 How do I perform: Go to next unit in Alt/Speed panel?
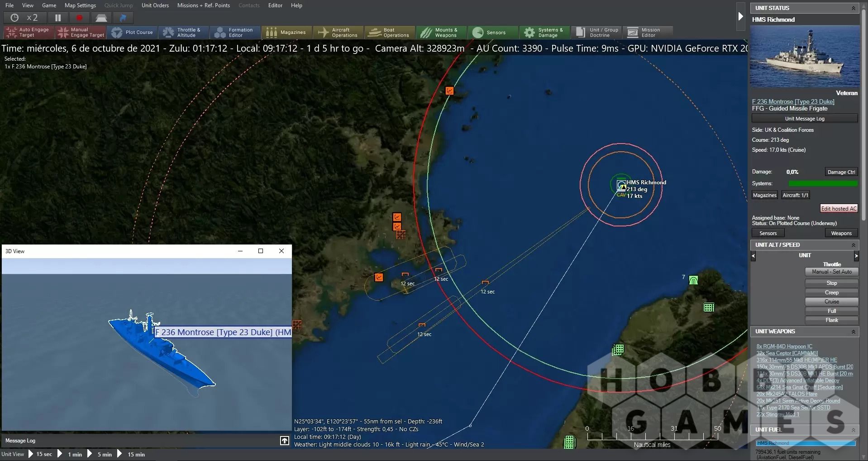[856, 256]
